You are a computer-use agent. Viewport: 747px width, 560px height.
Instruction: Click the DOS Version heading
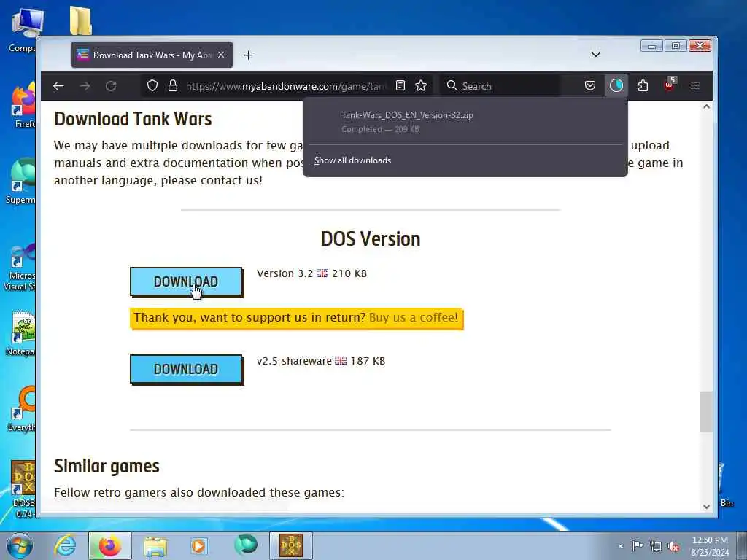pyautogui.click(x=370, y=239)
